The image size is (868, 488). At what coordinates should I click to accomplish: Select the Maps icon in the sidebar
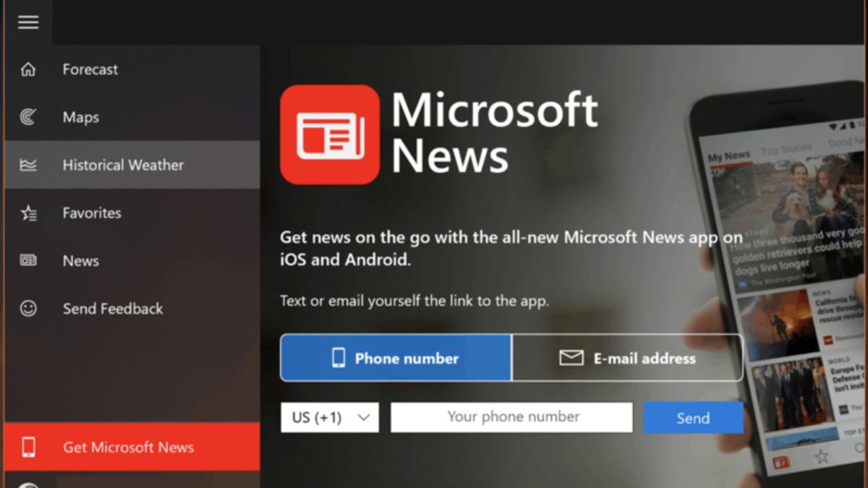27,117
